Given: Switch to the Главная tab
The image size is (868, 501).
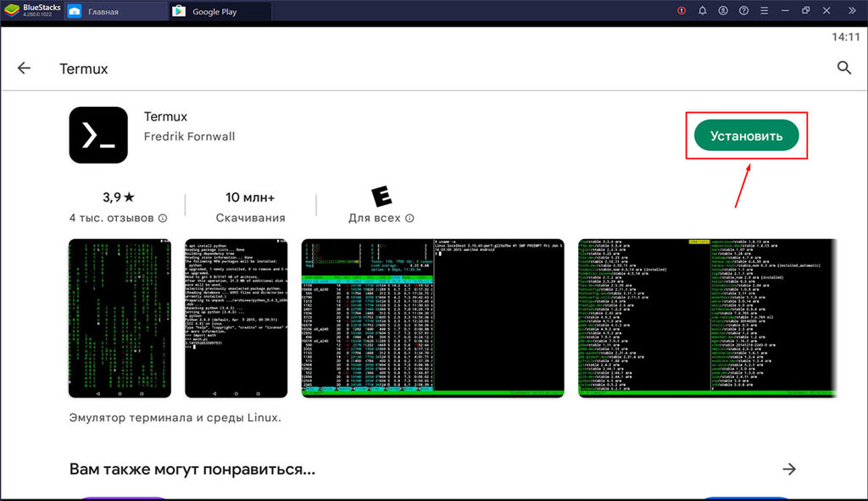Looking at the screenshot, I should (116, 11).
